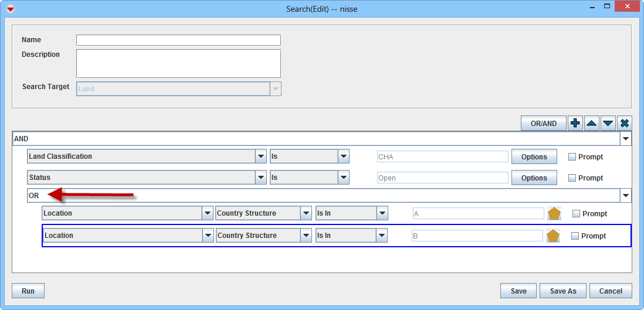Click the plus icon to add condition
Viewport: 644px width, 310px height.
click(x=575, y=123)
